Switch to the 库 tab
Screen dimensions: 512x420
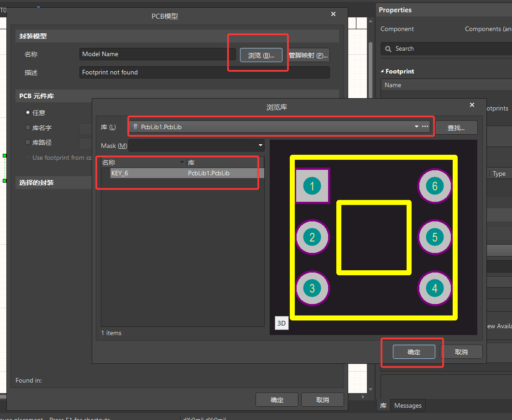383,405
